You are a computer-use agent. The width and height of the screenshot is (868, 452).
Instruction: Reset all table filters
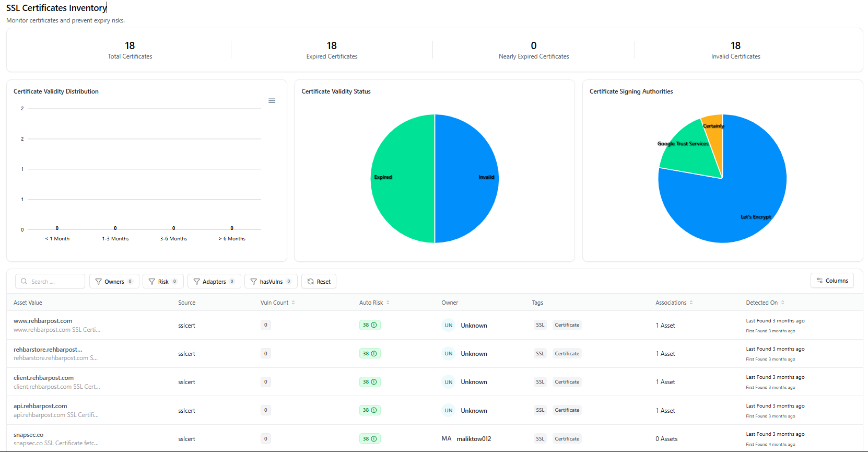319,281
